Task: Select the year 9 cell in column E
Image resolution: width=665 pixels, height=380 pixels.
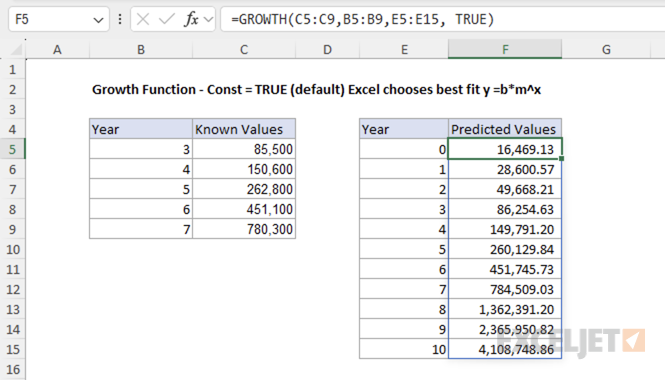Action: pos(404,329)
